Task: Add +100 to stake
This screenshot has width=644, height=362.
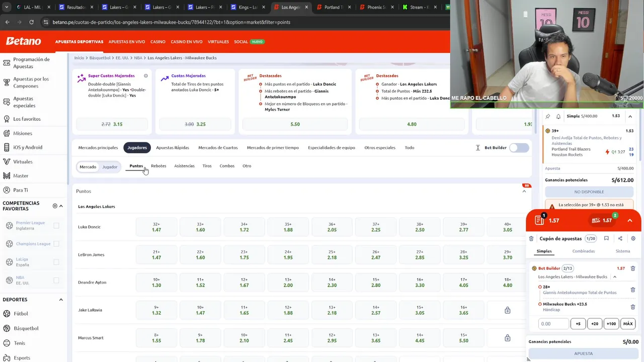Action: [611, 324]
